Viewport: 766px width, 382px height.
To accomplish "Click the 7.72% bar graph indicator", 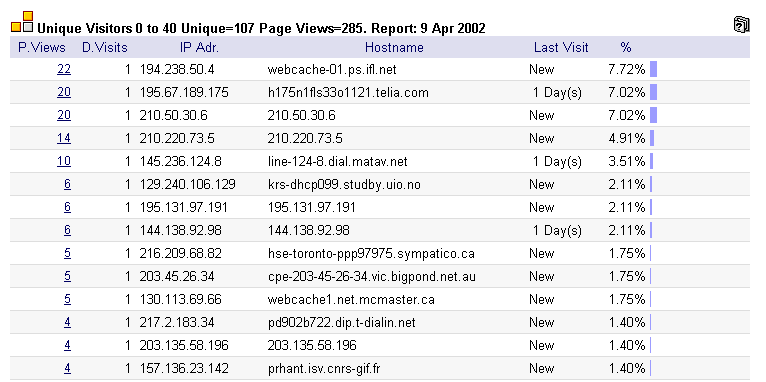I will tap(654, 69).
